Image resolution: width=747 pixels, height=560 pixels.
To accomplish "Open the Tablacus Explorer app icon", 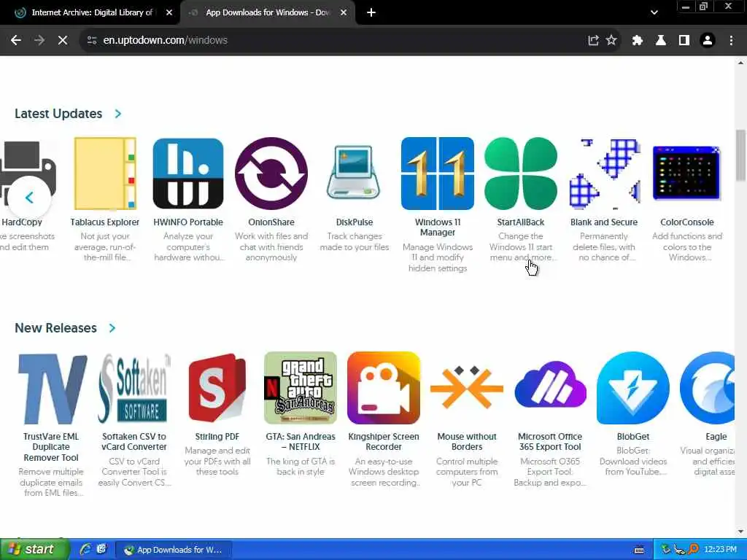I will 105,174.
